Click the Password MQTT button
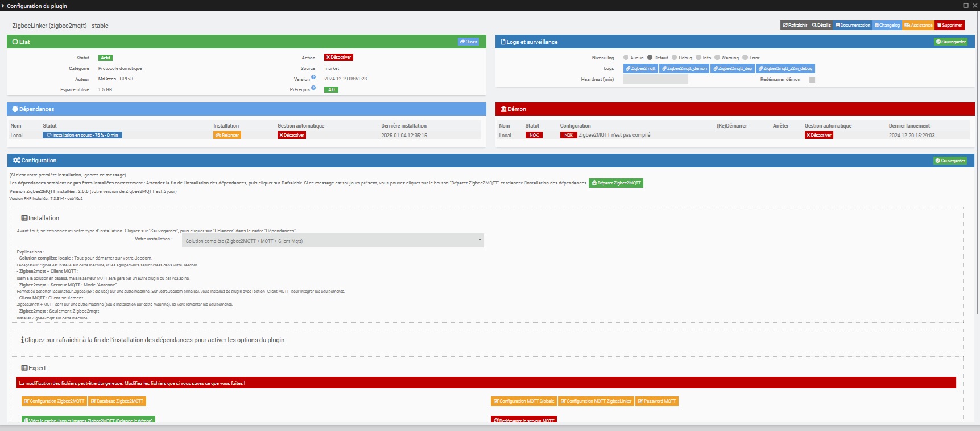The width and height of the screenshot is (980, 431). (657, 401)
